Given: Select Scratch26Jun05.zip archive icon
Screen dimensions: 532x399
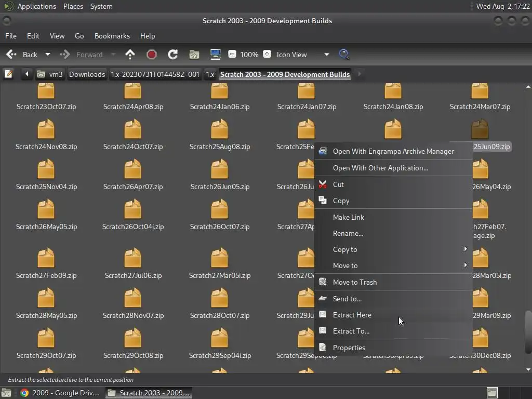Looking at the screenshot, I should pos(220,169).
